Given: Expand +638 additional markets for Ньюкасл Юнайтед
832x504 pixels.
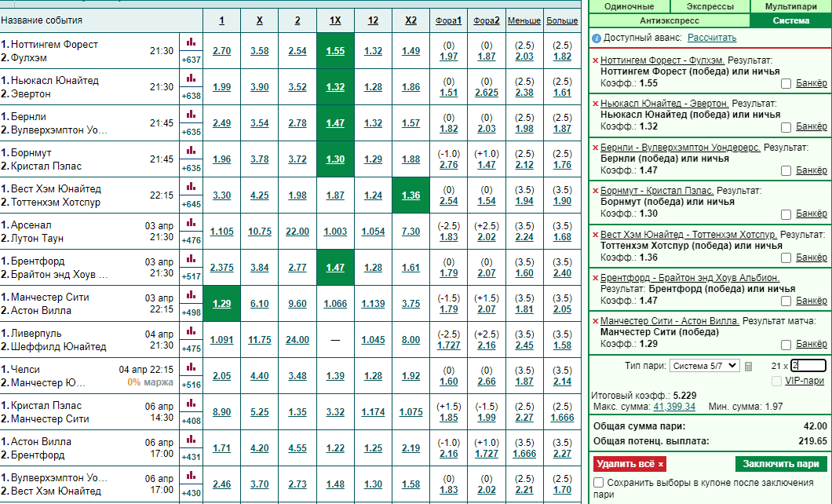Looking at the screenshot, I should pyautogui.click(x=191, y=96).
